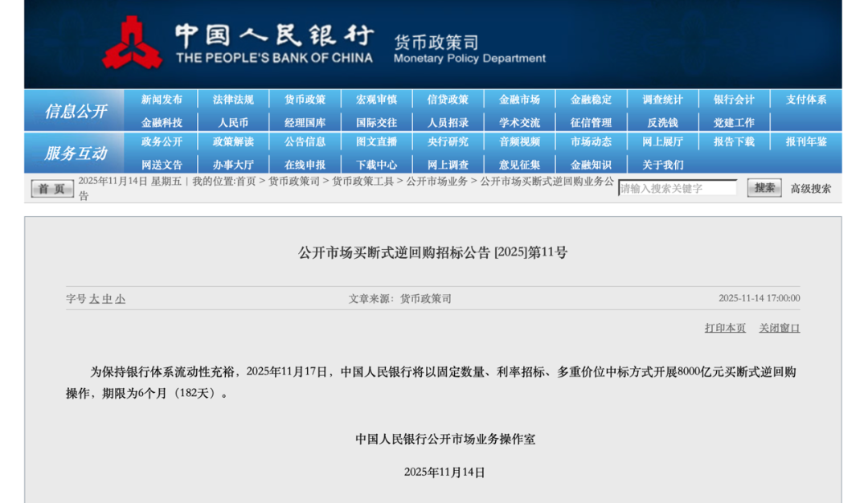Go to 下载中心 download center
868x503 pixels.
[x=376, y=165]
